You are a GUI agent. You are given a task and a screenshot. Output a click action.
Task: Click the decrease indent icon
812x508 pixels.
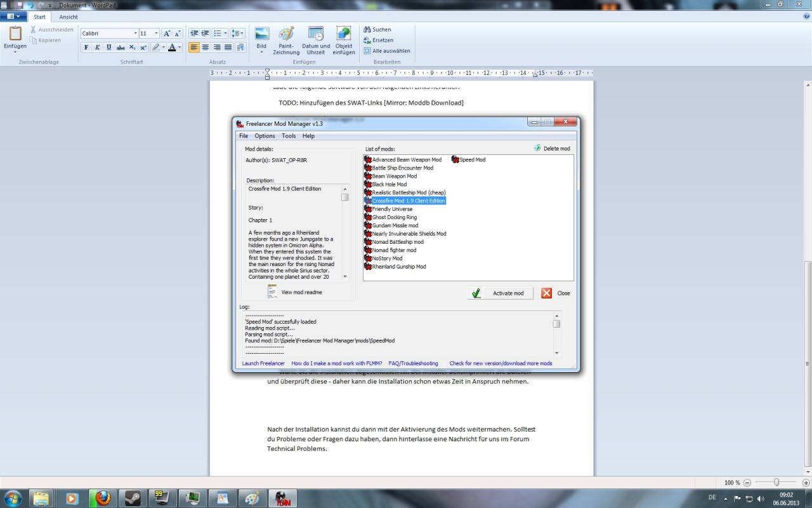[194, 33]
